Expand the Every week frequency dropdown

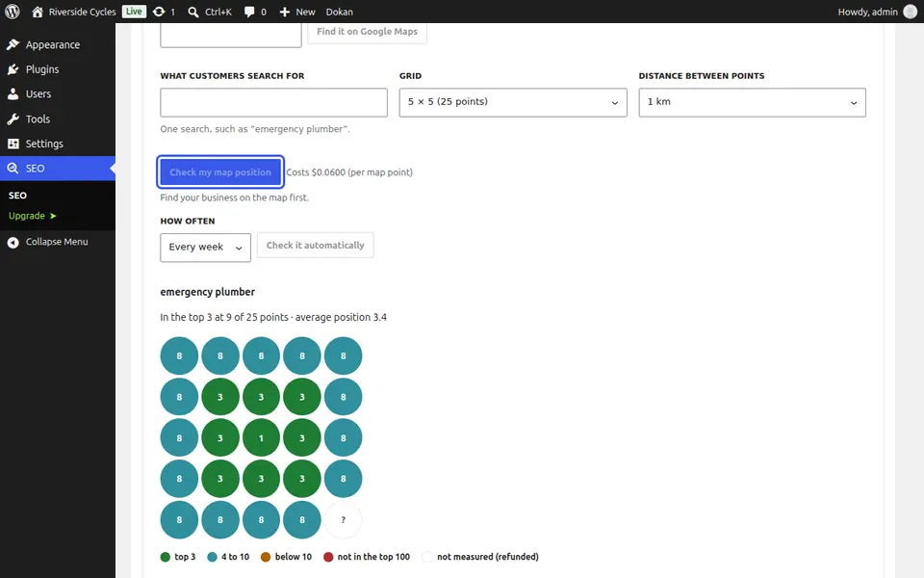(205, 248)
